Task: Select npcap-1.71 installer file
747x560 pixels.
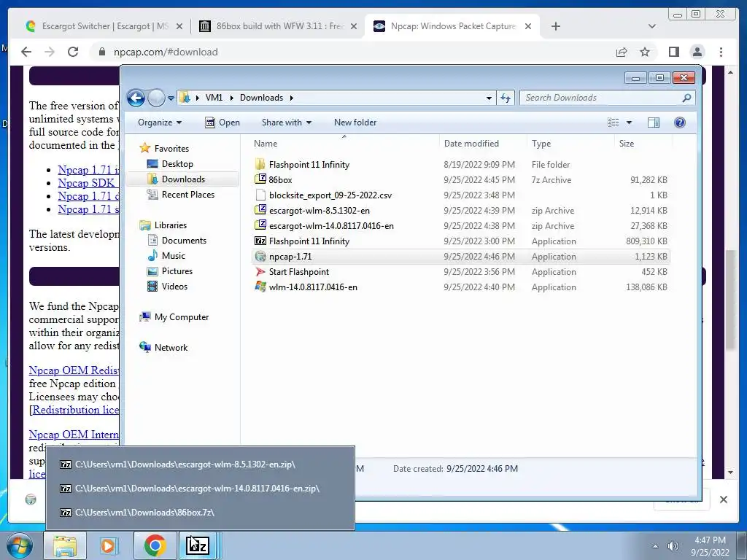Action: pos(461,256)
